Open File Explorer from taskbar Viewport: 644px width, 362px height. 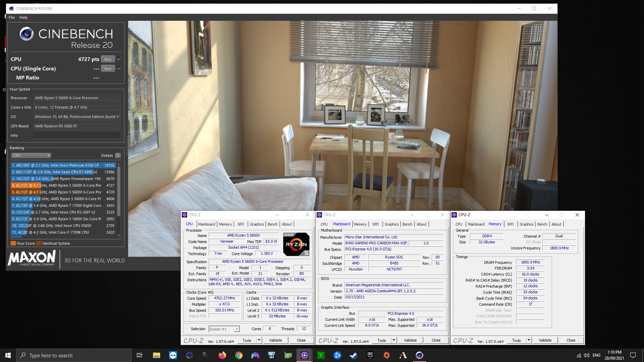[x=156, y=355]
